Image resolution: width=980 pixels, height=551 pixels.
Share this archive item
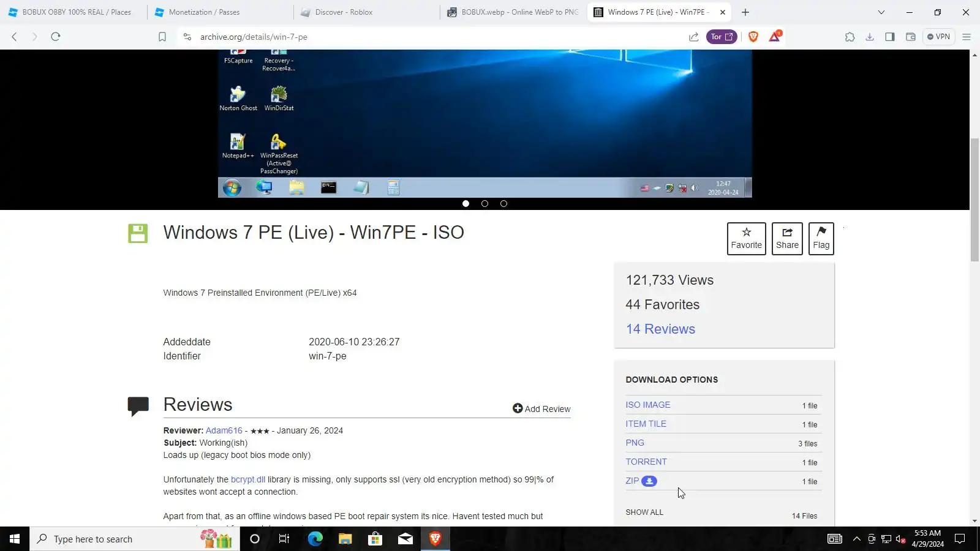pos(787,239)
